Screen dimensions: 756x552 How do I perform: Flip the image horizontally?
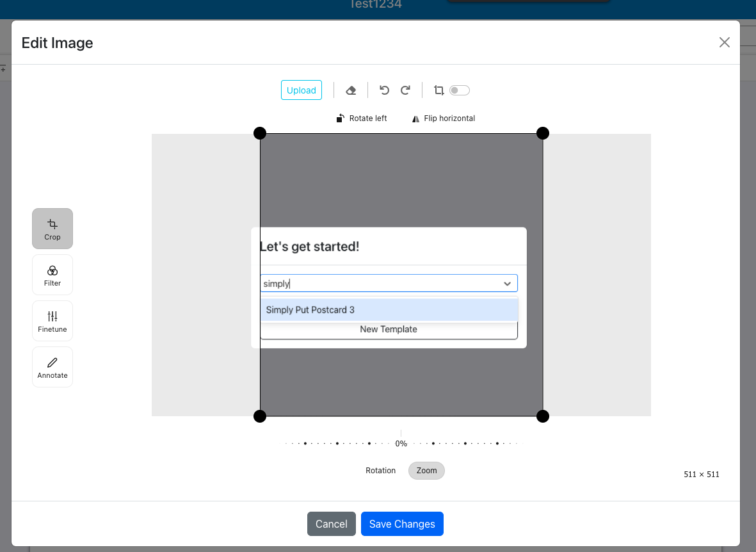[443, 118]
